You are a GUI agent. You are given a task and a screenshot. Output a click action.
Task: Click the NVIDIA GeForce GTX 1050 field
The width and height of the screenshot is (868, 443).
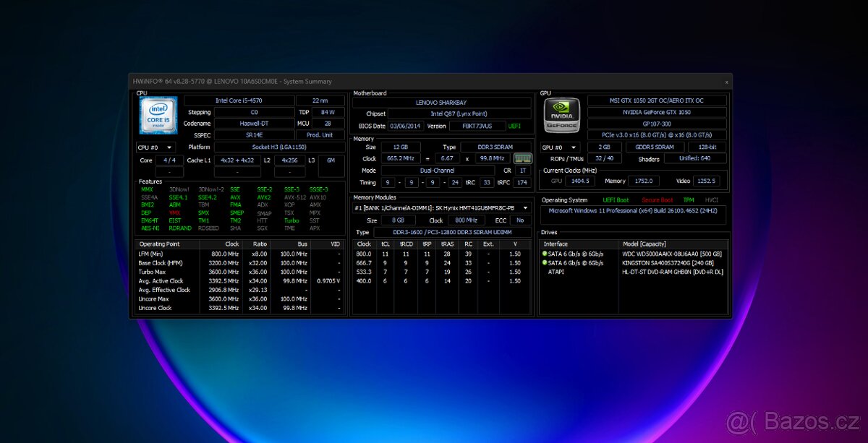[x=657, y=112]
